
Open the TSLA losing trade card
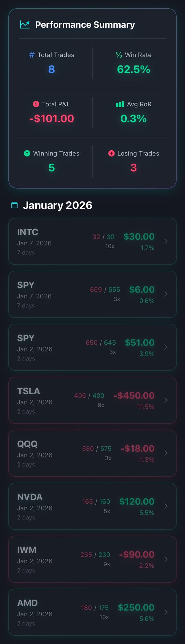pos(92,400)
